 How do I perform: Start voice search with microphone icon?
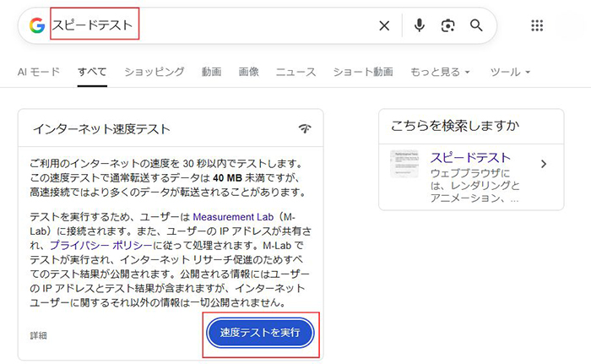(419, 25)
